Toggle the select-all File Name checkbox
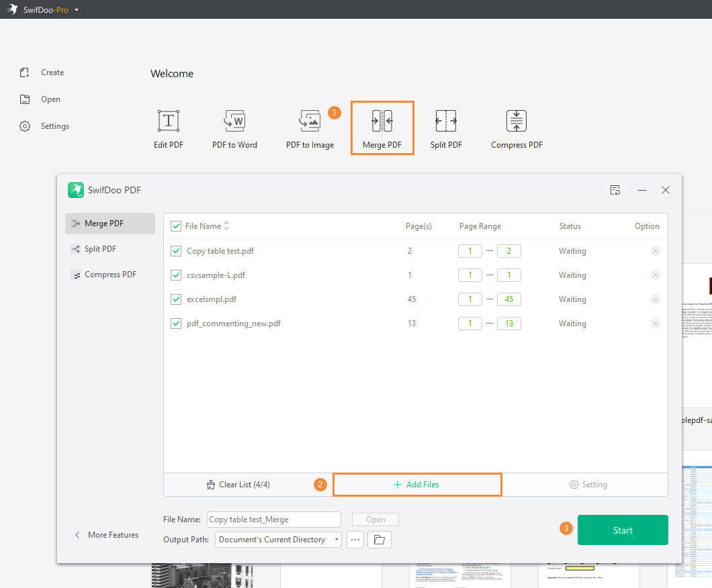 tap(176, 226)
